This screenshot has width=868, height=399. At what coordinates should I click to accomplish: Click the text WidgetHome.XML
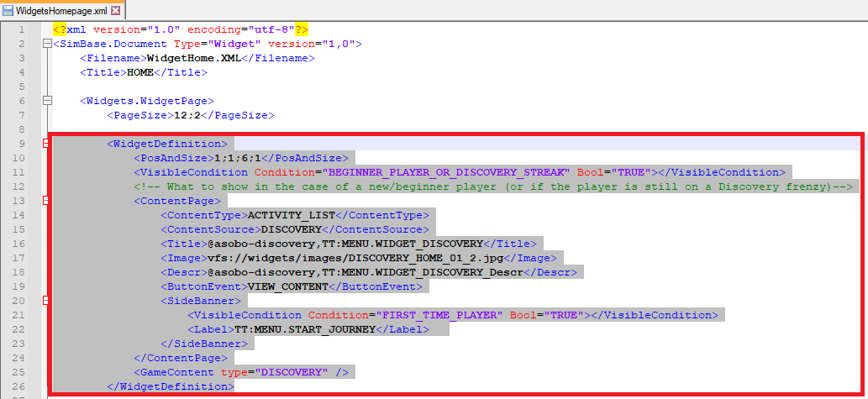(192, 58)
